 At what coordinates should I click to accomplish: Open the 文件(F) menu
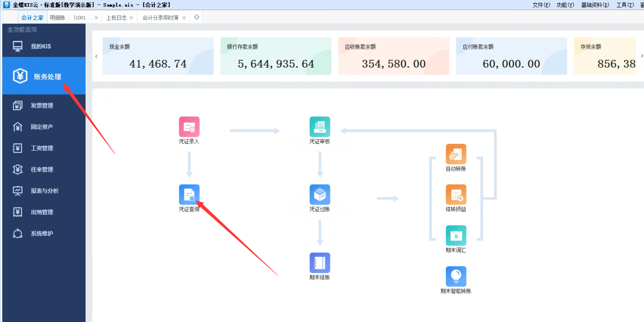pyautogui.click(x=541, y=5)
